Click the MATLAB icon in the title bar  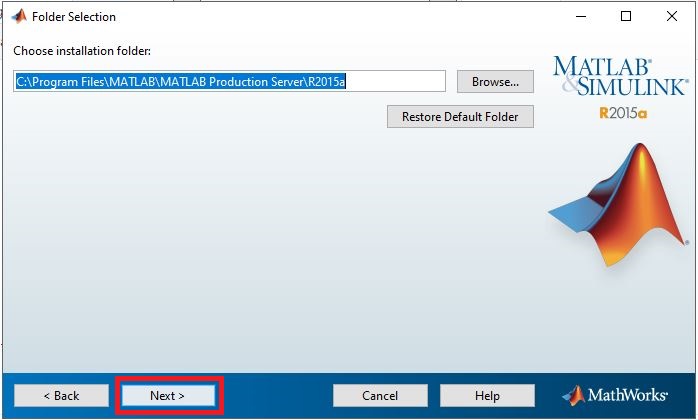point(19,16)
